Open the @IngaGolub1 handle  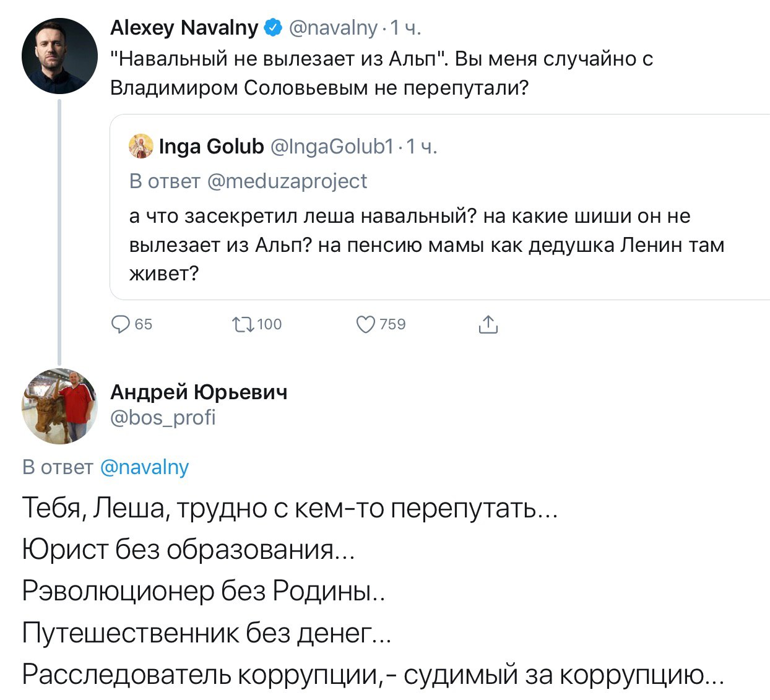click(x=332, y=146)
